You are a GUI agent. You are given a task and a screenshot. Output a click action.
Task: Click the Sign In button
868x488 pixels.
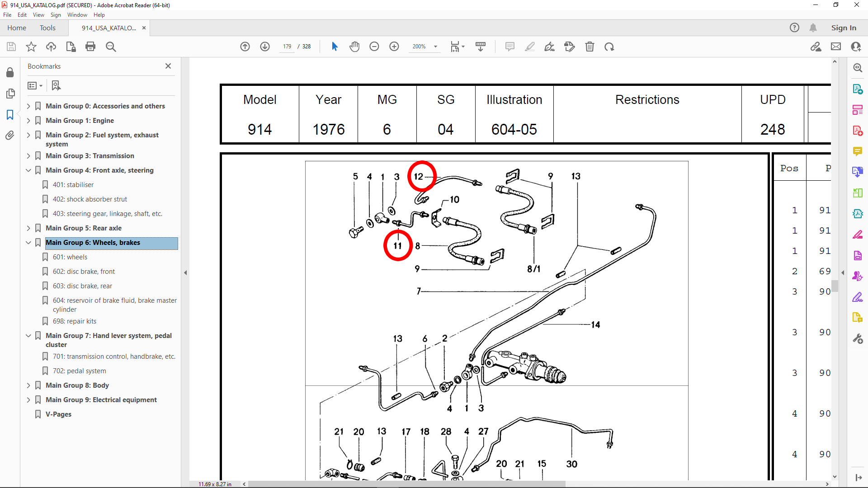(843, 28)
